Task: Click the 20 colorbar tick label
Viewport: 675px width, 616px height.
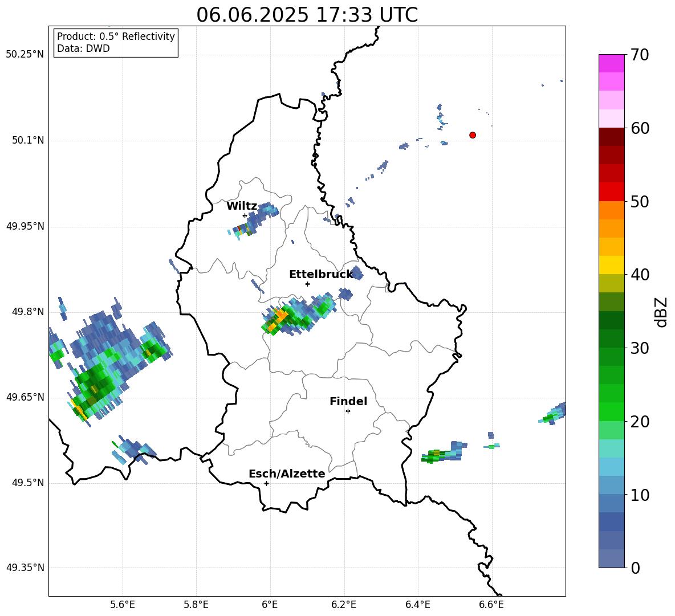Action: 640,422
